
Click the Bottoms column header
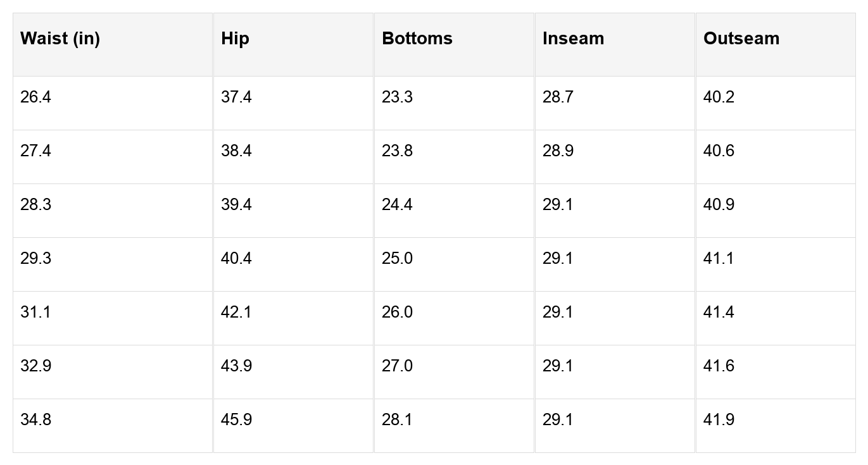[417, 39]
